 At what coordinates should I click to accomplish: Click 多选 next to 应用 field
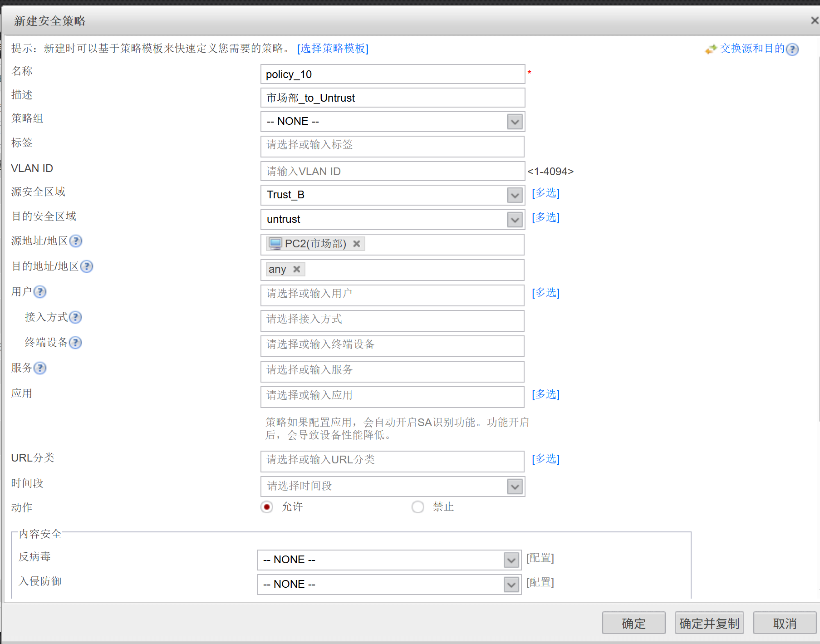coord(545,394)
